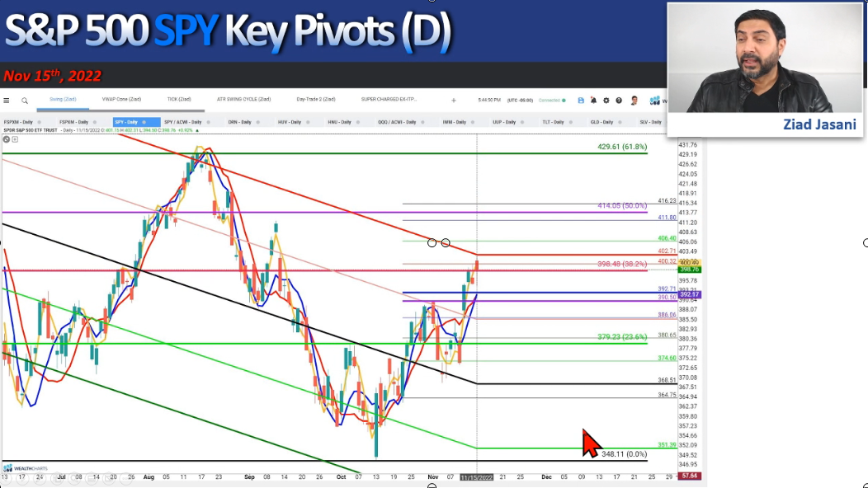Click the WealthCharts logo in chart corner
The image size is (868, 488).
(x=26, y=468)
